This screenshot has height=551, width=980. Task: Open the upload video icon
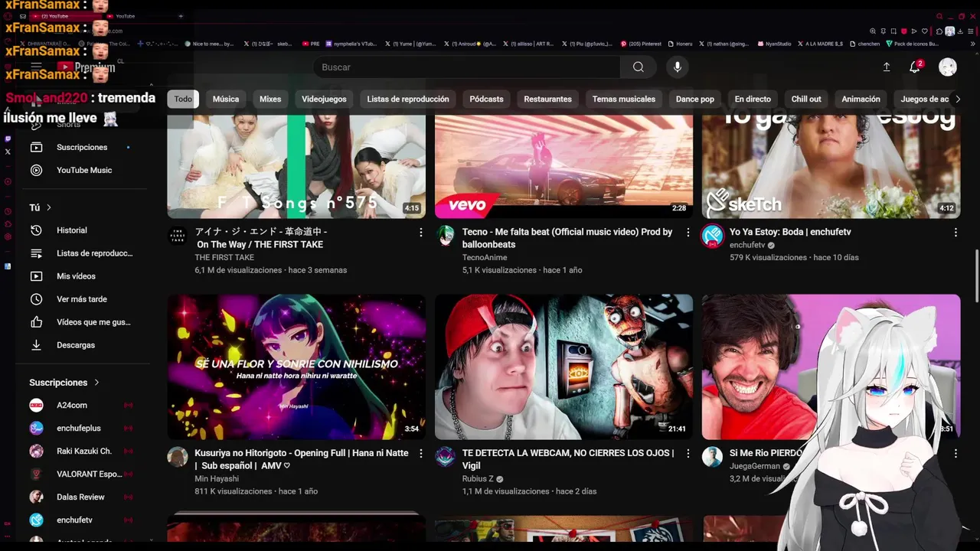coord(887,67)
